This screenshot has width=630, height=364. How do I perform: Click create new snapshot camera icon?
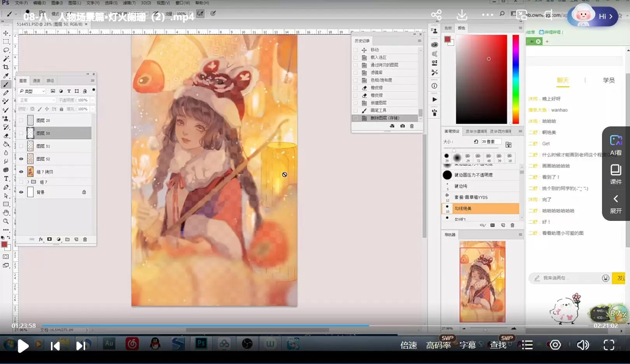(x=402, y=126)
